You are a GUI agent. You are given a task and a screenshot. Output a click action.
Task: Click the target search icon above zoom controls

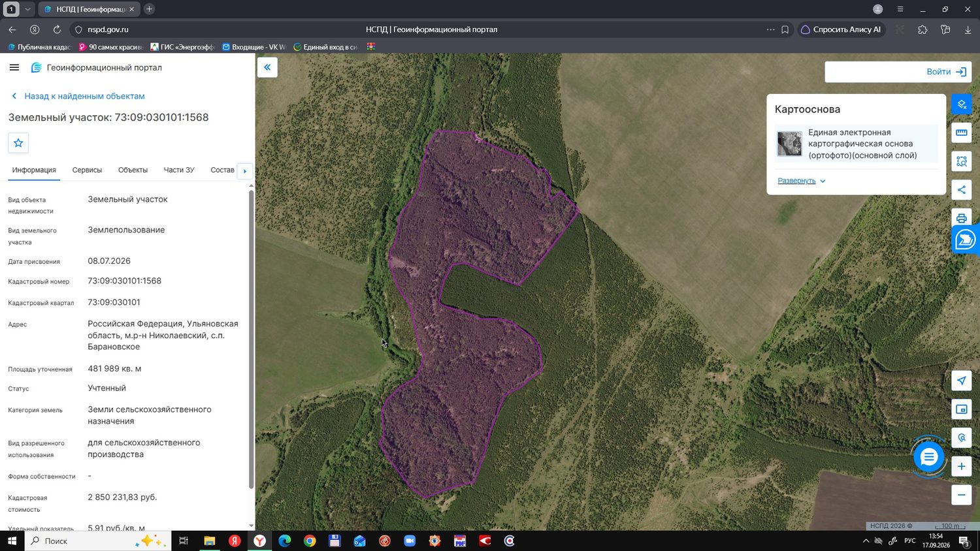962,438
